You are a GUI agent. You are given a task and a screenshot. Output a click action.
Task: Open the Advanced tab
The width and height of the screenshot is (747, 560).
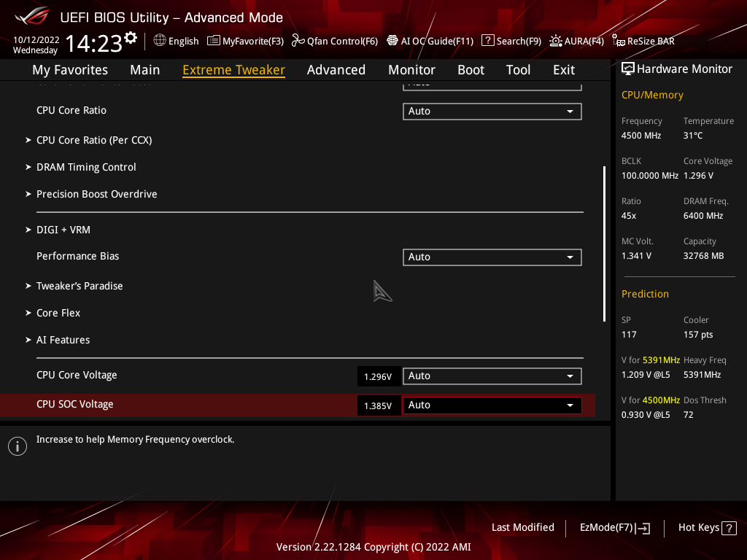coord(336,70)
